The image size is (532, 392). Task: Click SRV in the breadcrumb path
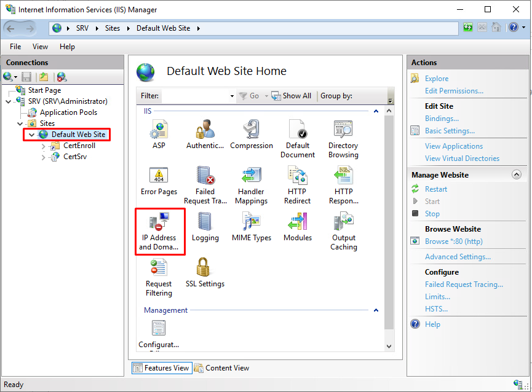coord(82,28)
